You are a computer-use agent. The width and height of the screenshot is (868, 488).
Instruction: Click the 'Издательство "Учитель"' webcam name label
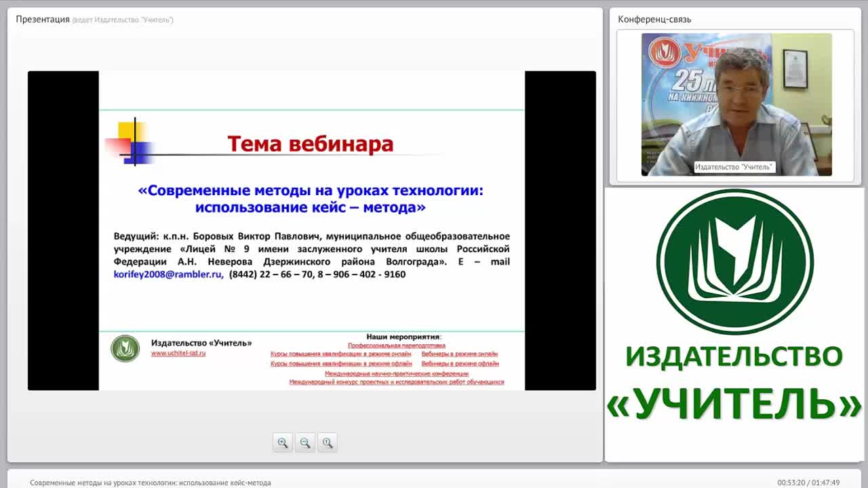tap(734, 167)
